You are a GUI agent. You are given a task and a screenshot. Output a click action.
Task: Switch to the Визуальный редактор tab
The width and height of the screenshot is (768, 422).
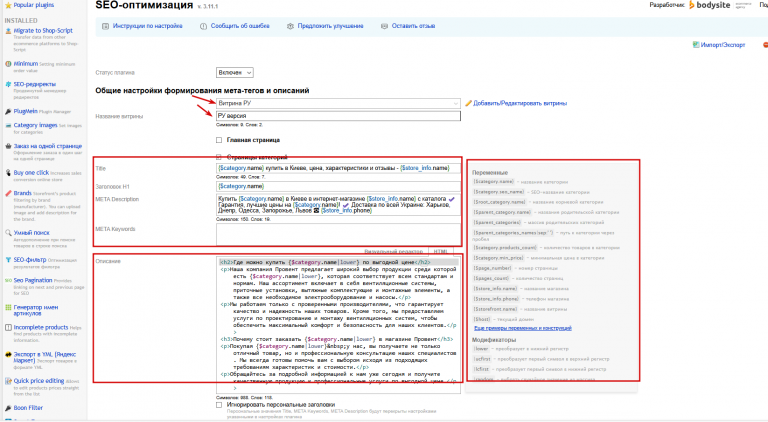[x=393, y=251]
